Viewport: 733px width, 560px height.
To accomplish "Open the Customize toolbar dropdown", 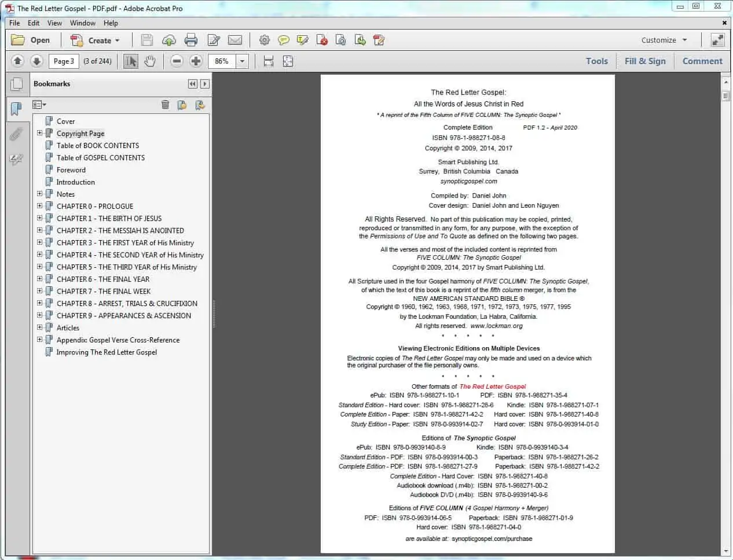I will coord(664,40).
